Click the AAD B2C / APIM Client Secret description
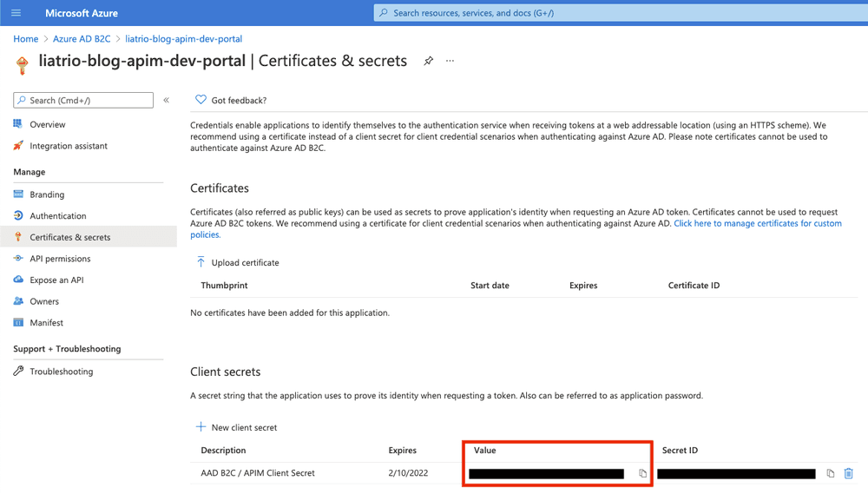868x494 pixels. click(258, 473)
